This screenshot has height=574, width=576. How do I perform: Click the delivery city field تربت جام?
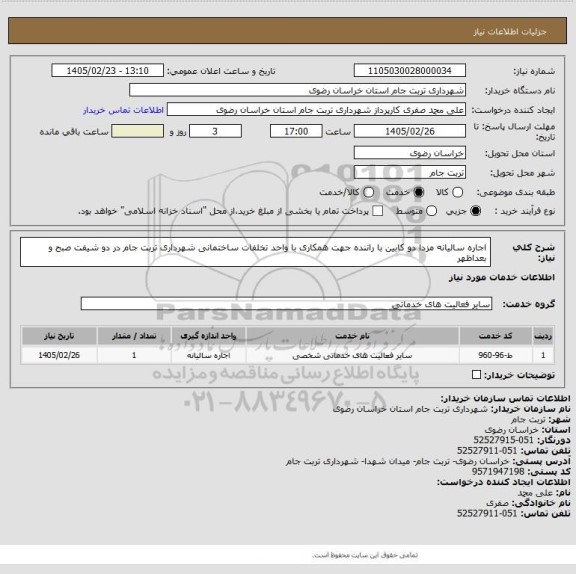(x=410, y=173)
